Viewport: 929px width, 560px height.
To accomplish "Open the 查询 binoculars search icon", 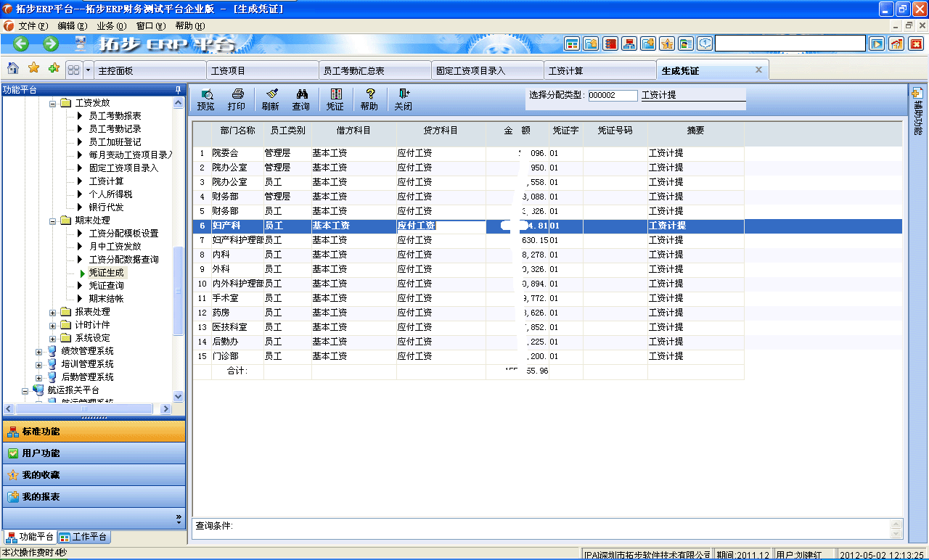I will tap(303, 99).
